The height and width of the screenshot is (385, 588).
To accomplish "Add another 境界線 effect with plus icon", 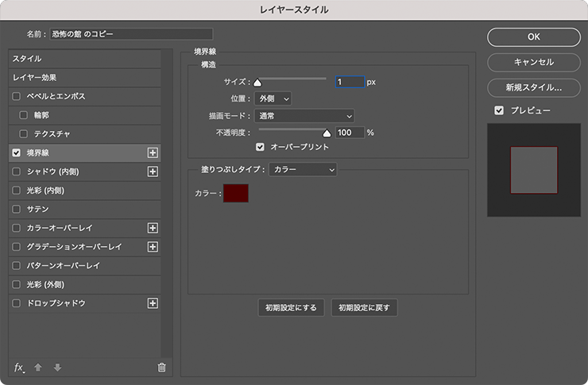I will (x=153, y=152).
